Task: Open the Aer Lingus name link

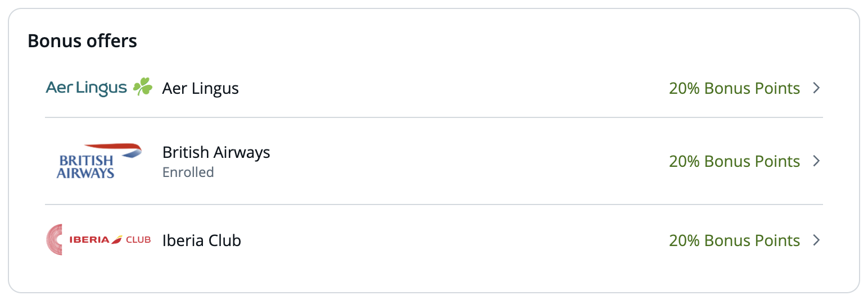Action: (x=200, y=88)
